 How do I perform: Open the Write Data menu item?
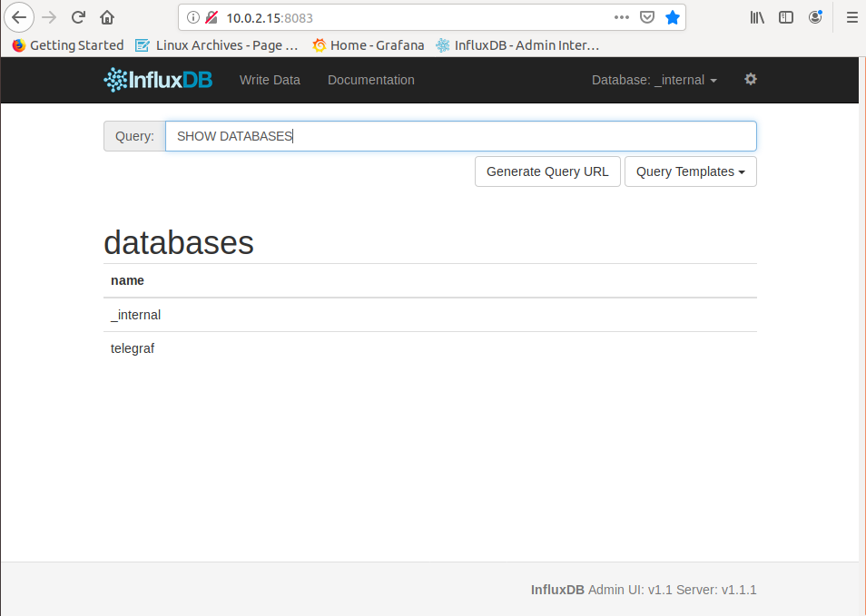coord(271,80)
